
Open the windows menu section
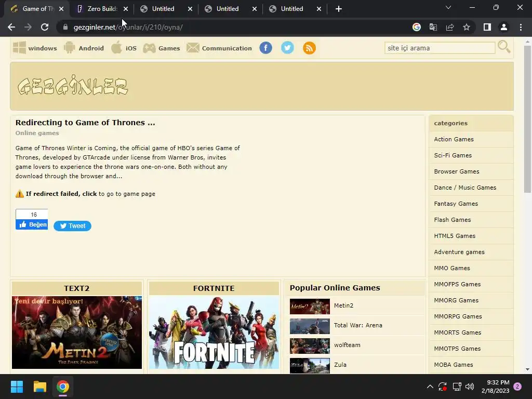point(35,48)
